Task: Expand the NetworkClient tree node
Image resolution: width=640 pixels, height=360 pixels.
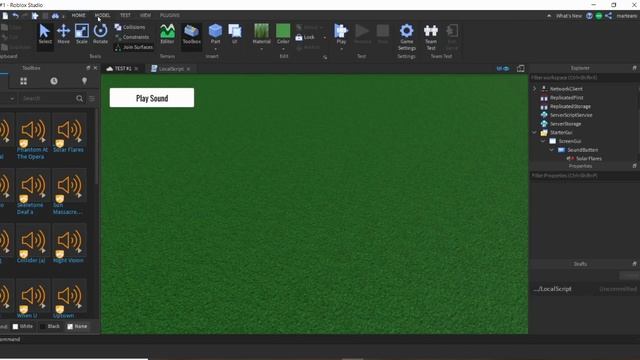Action: point(534,89)
